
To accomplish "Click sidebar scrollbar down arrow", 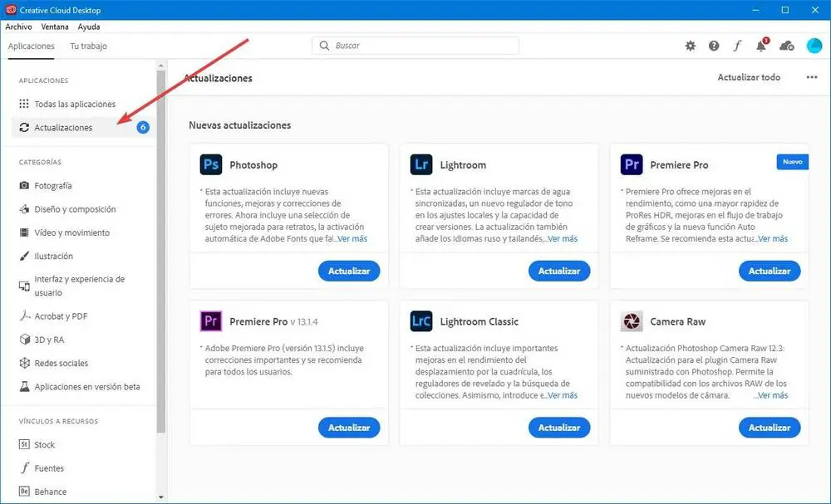I will point(161,497).
